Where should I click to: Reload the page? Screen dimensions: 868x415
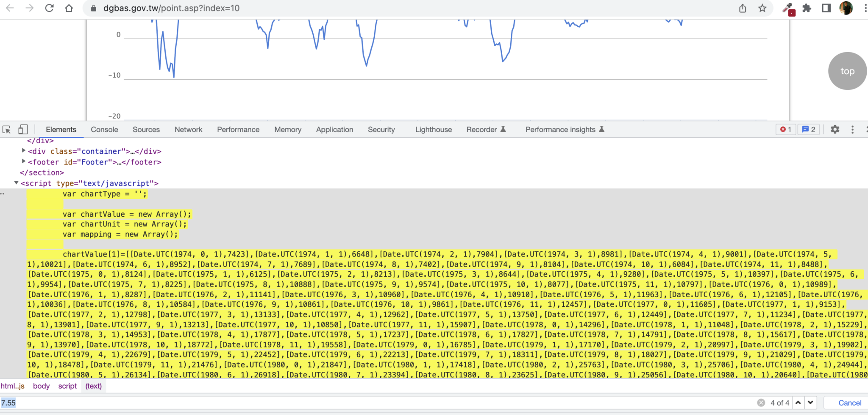50,8
